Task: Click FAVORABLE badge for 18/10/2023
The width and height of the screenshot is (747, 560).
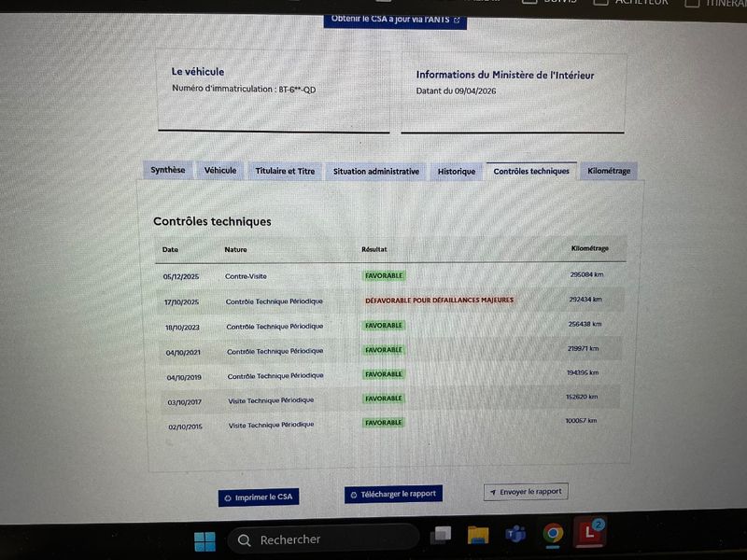Action: tap(384, 325)
